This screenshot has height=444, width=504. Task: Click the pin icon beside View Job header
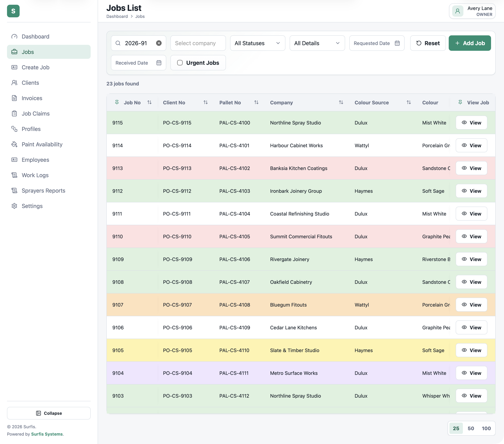(x=460, y=102)
